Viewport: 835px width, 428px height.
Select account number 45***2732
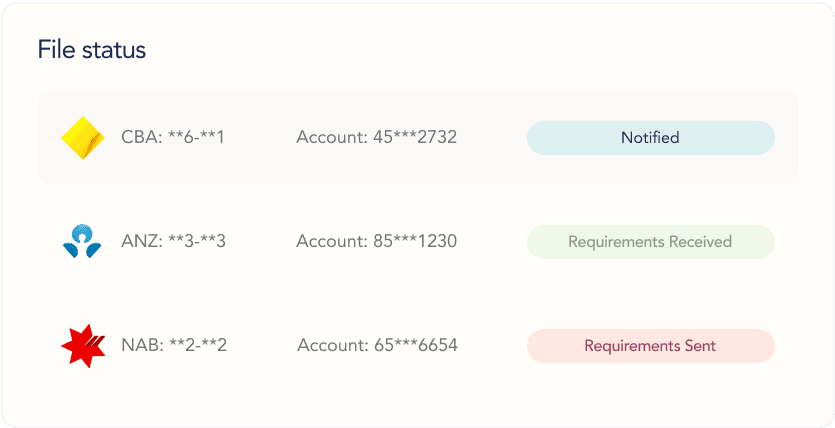414,137
